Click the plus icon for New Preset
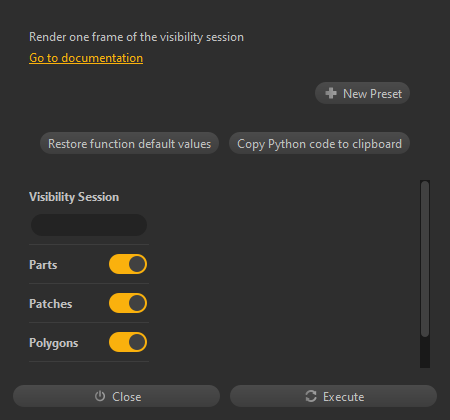The width and height of the screenshot is (450, 420). click(331, 93)
